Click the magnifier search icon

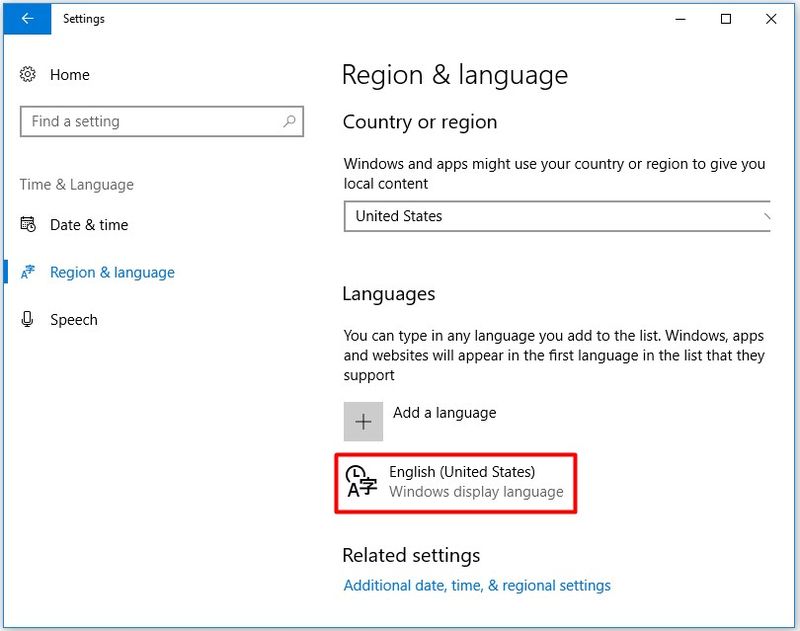coord(289,121)
